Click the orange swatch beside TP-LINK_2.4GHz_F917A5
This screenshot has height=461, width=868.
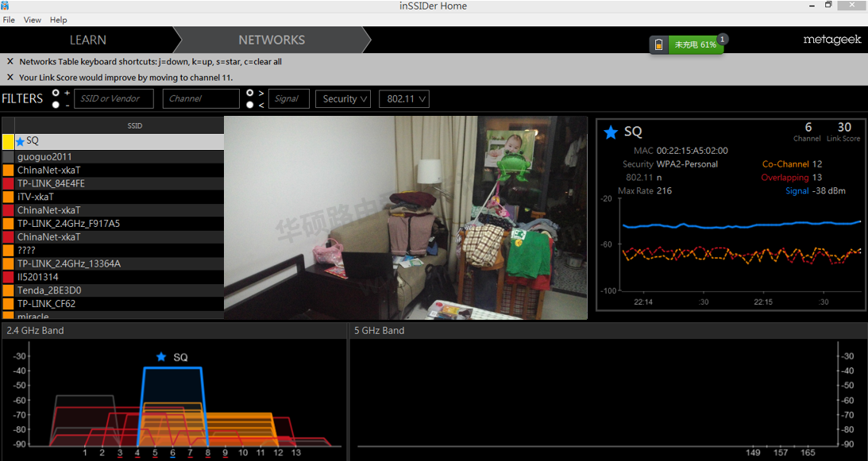8,224
